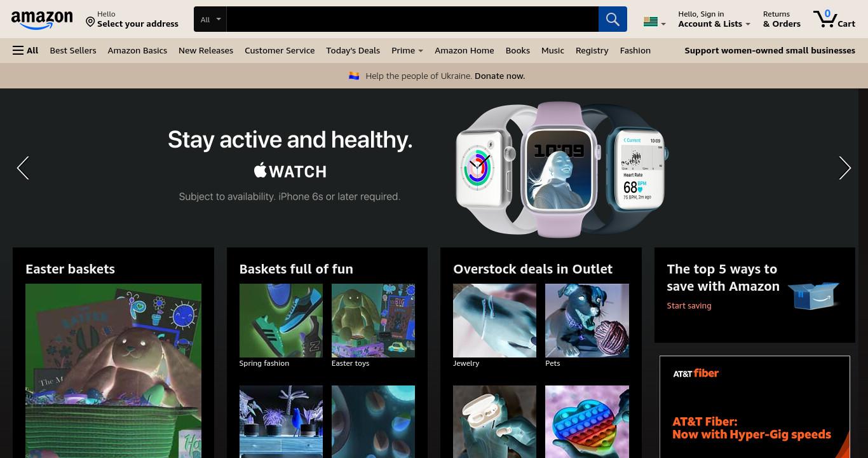Open the language flag selector
The width and height of the screenshot is (868, 458).
(x=654, y=22)
